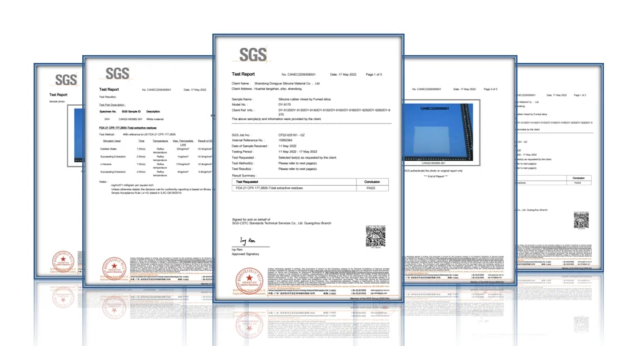Click the Ivy Ren handwritten signature
Image resolution: width=644 pixels, height=346 pixels.
click(247, 240)
